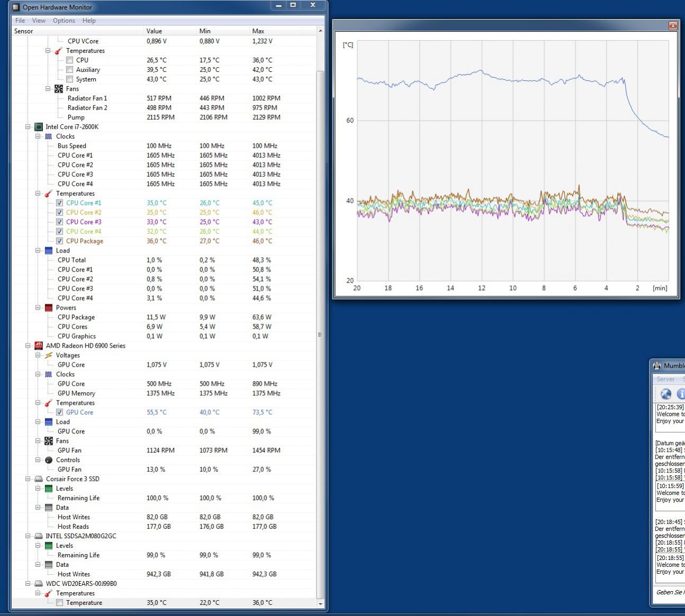Uncheck CPU Package temperature plot
The width and height of the screenshot is (685, 616).
tap(60, 241)
